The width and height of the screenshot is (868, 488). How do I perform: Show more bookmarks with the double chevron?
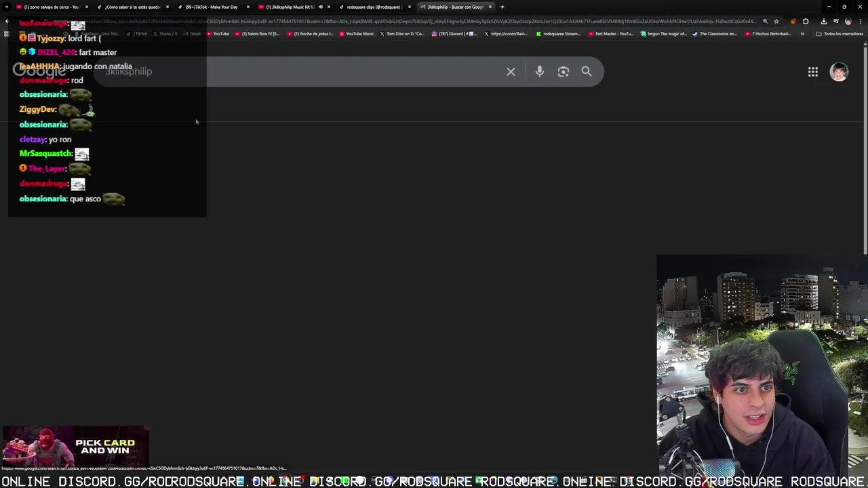pos(802,34)
